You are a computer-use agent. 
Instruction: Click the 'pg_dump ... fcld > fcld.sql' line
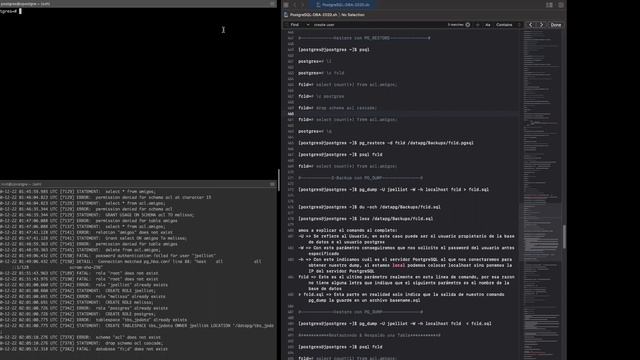pyautogui.click(x=393, y=190)
